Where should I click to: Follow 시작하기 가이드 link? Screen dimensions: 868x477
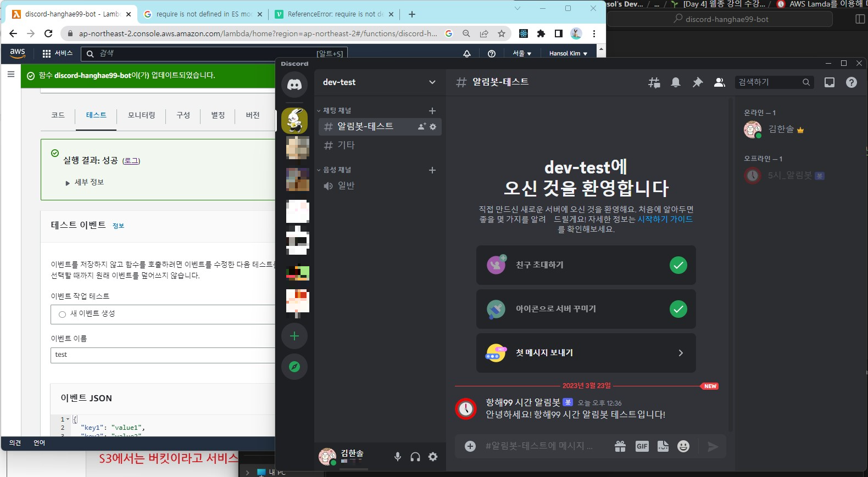pos(665,219)
